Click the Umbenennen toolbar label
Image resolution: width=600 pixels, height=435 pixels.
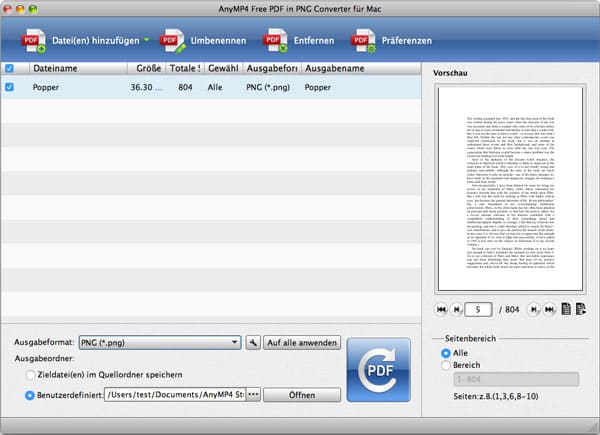click(218, 41)
